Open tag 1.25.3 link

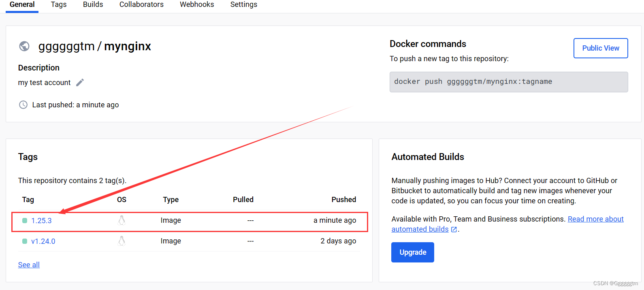(41, 221)
